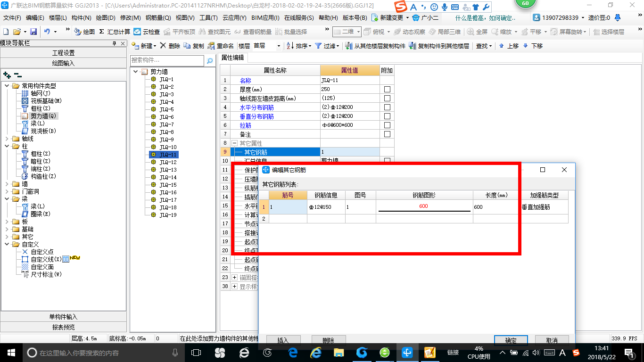The height and width of the screenshot is (362, 644).
Task: Delete selected component with 删除 X icon
Action: (170, 46)
